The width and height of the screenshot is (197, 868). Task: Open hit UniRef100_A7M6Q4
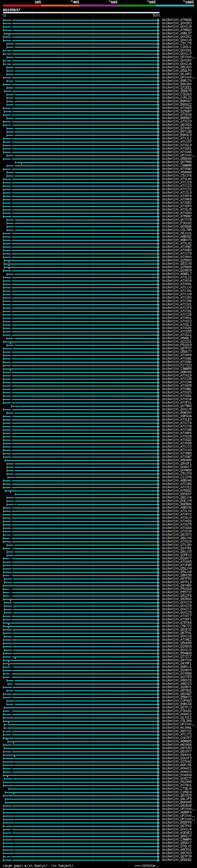(x=177, y=20)
